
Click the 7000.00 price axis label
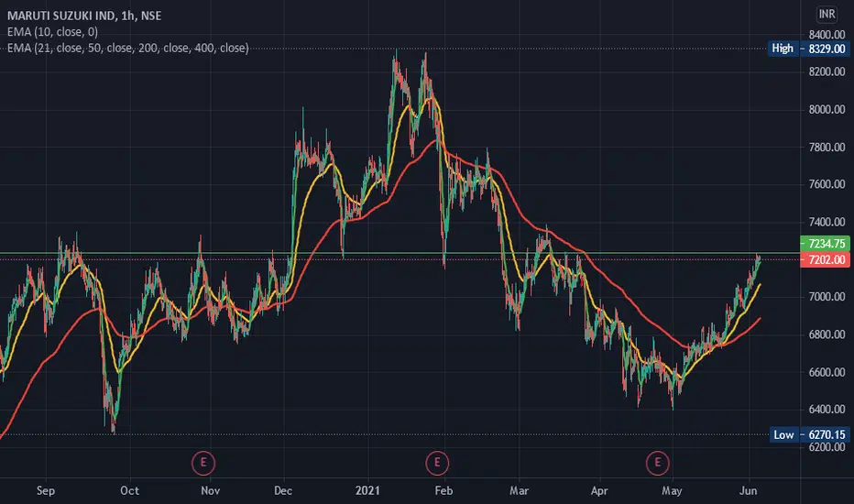coord(827,297)
